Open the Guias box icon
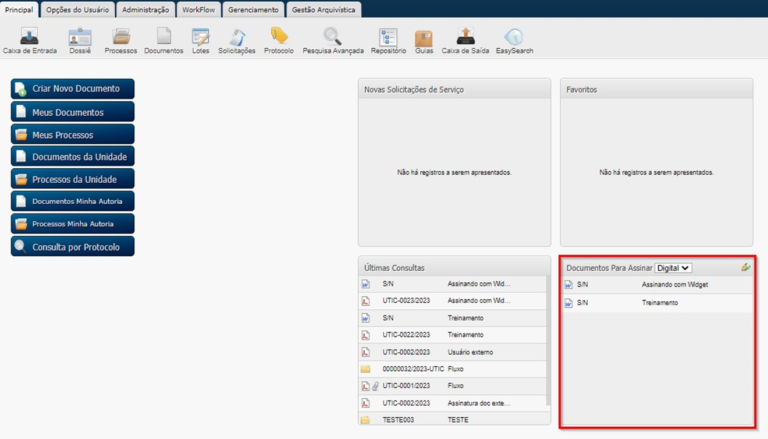 pos(424,38)
